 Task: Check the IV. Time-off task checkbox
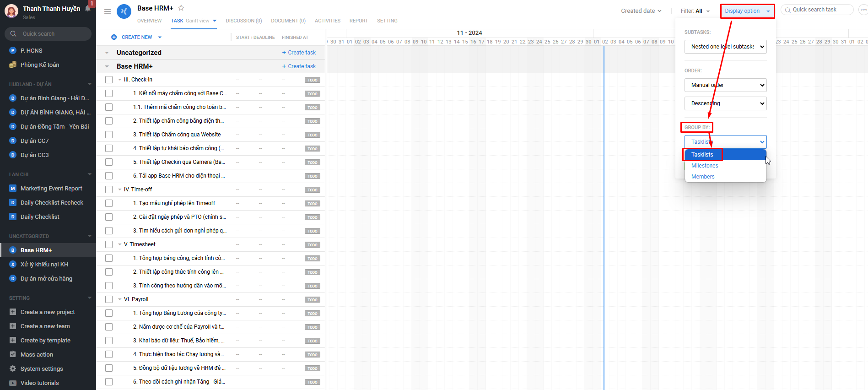pos(109,190)
